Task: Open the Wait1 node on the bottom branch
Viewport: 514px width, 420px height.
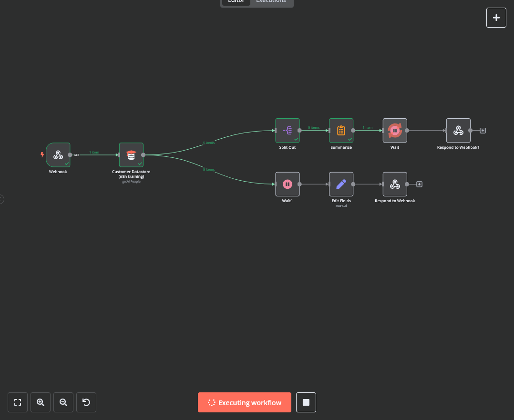Action: (x=287, y=184)
